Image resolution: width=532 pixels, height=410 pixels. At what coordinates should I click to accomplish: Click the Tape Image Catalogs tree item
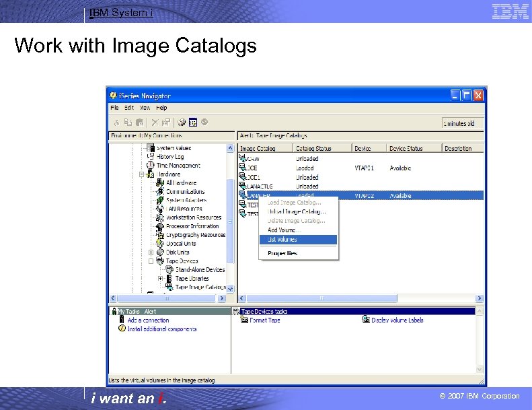pos(200,287)
